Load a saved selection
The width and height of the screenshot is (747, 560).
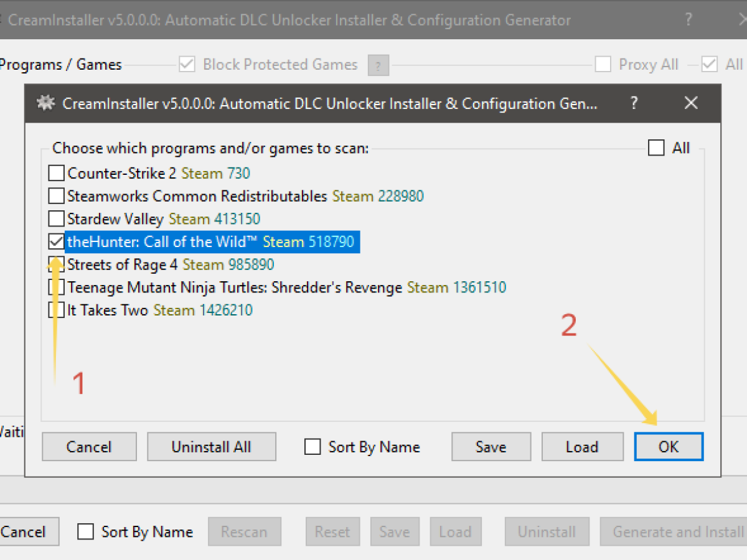(x=582, y=447)
